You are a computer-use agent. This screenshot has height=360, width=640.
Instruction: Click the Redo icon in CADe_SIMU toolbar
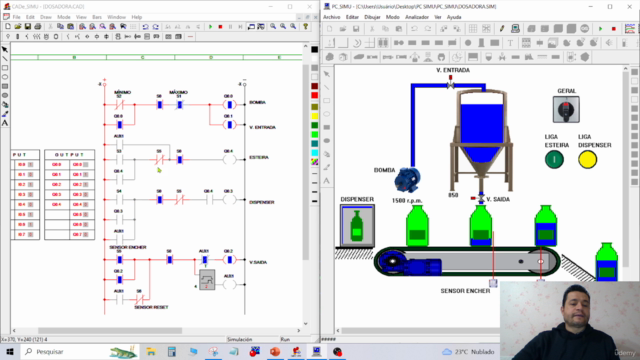coord(156,27)
